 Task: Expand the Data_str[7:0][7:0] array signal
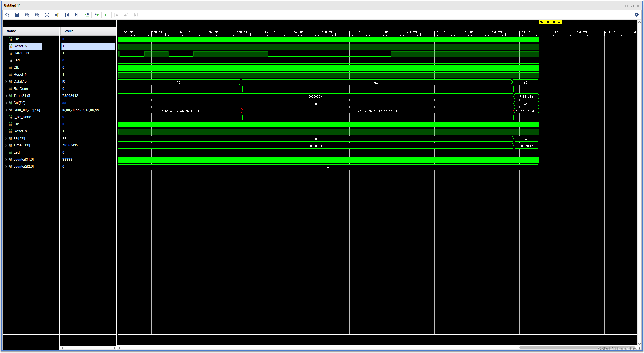point(6,110)
